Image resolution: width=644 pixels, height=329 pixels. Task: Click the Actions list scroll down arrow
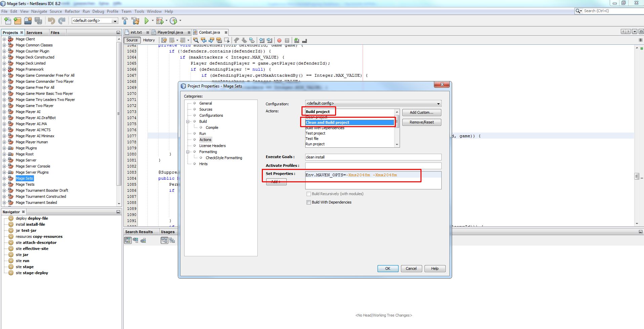pos(397,144)
